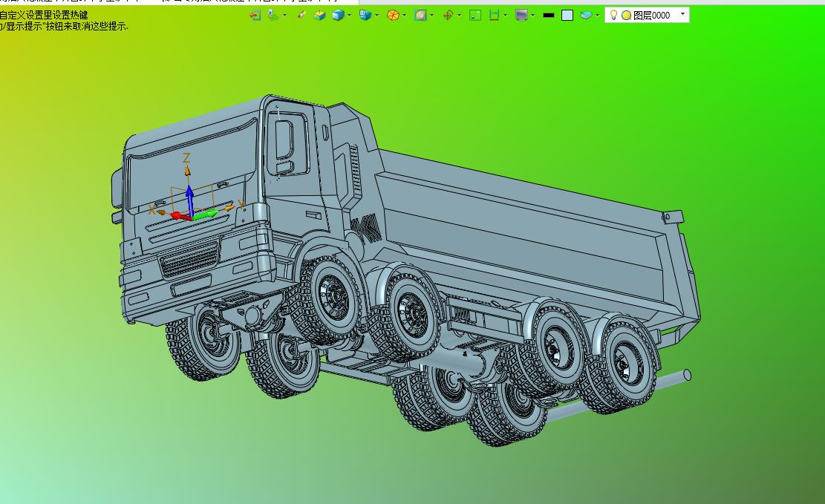Open the view orientation dropdown arrow
Viewport: 825px width, 504px height.
[376, 16]
